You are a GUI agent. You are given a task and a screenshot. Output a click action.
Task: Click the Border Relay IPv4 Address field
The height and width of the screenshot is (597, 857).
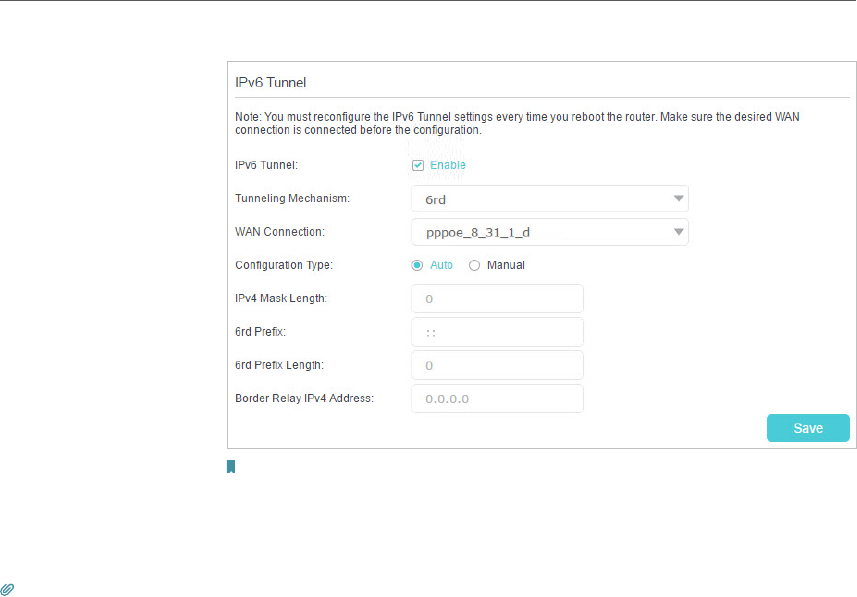(497, 399)
